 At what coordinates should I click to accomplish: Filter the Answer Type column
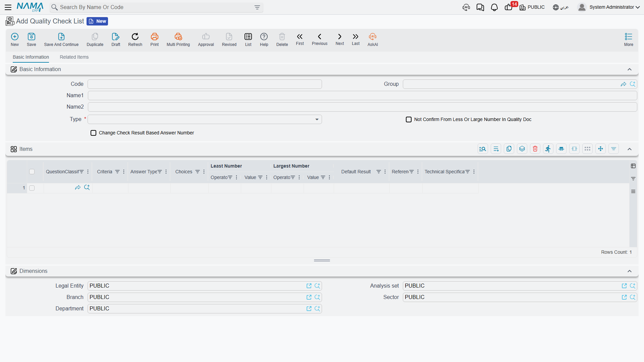point(160,172)
